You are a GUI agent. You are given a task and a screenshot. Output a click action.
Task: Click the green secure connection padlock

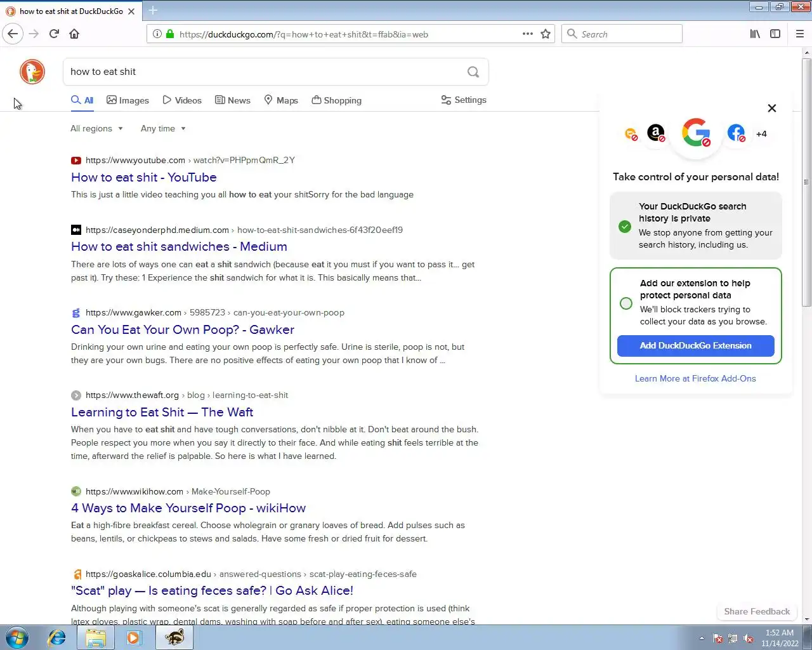170,34
